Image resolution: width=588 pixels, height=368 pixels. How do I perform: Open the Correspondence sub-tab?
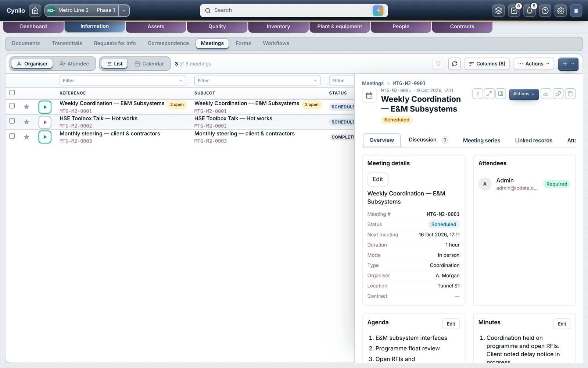coord(168,43)
